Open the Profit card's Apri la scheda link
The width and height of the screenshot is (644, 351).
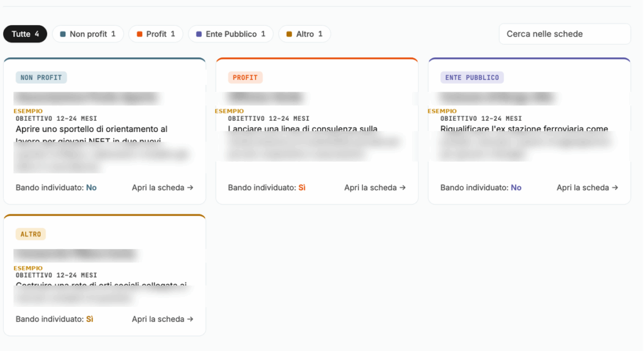[x=375, y=187]
